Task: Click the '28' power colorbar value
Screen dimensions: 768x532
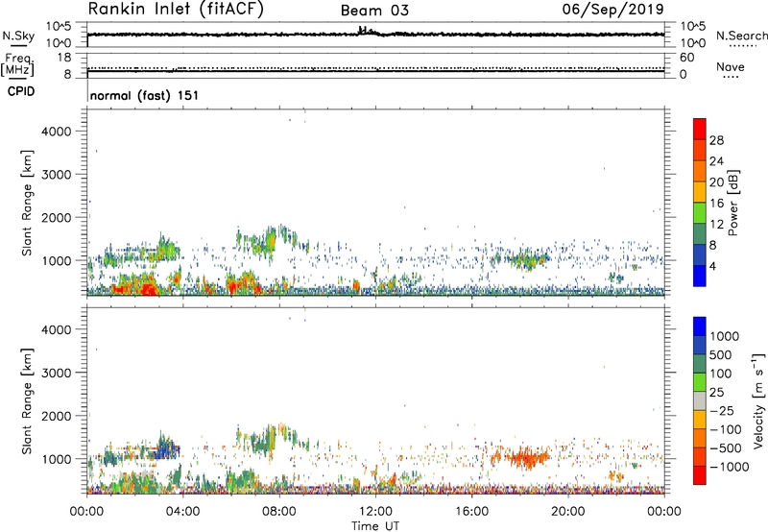Action: point(716,140)
